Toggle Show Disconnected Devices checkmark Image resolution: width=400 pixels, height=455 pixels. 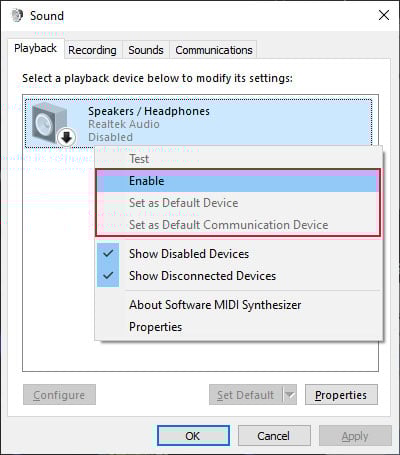(108, 276)
